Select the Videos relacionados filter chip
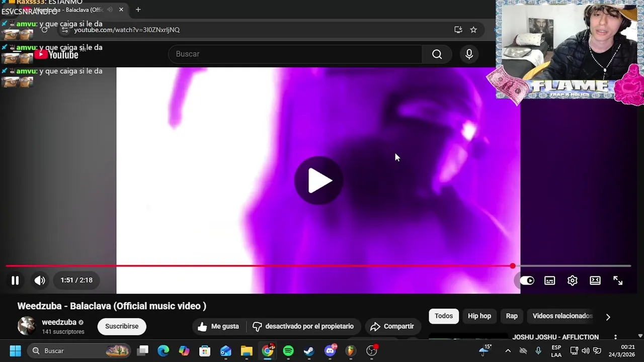644x362 pixels. point(562,316)
